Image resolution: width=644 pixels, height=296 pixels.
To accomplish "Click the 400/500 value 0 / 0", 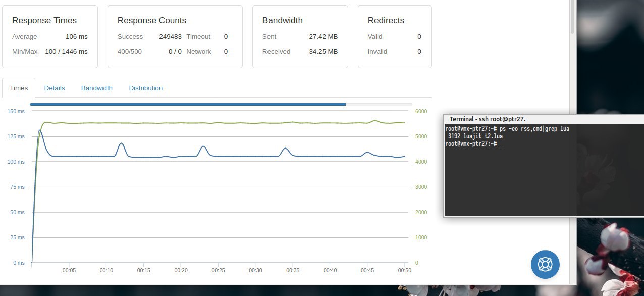I will pyautogui.click(x=175, y=52).
